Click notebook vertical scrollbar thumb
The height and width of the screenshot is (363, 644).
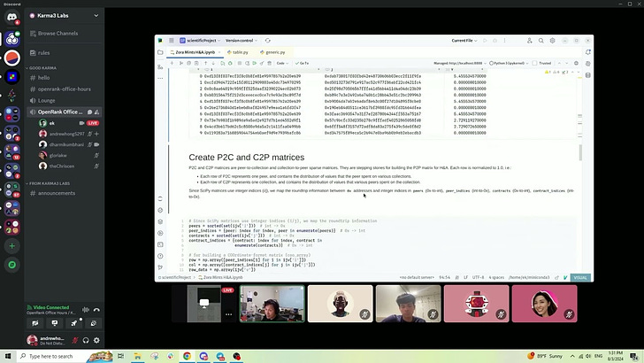580,153
